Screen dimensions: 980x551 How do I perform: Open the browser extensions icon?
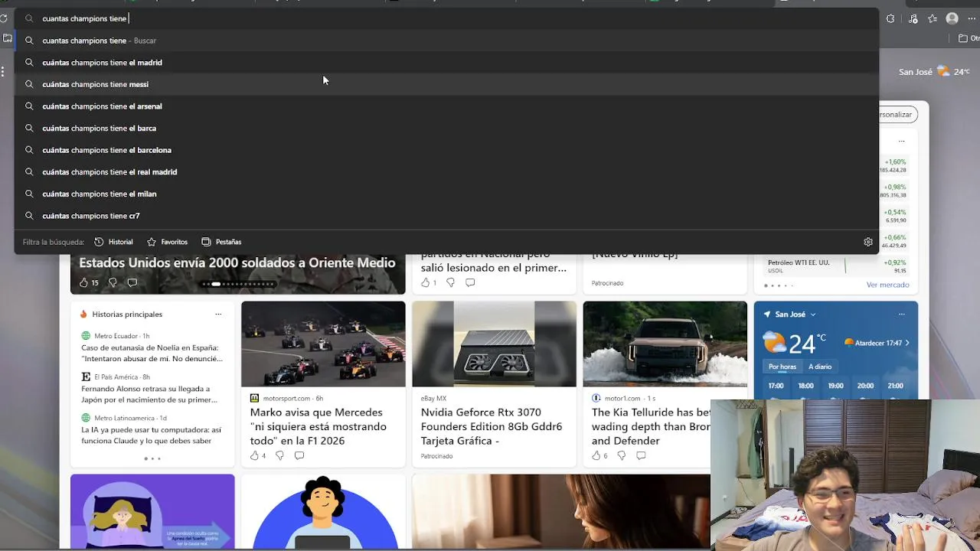(x=890, y=19)
